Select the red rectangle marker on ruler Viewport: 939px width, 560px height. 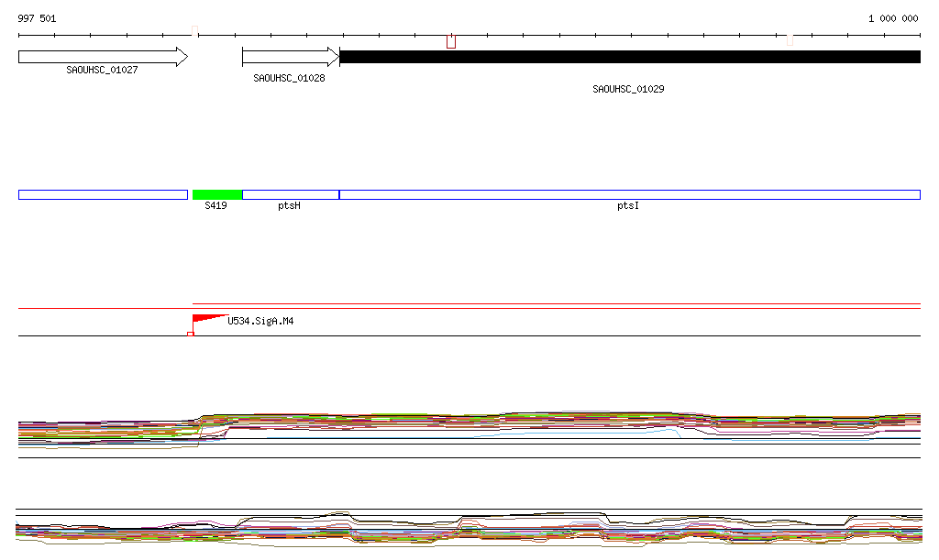pyautogui.click(x=451, y=41)
